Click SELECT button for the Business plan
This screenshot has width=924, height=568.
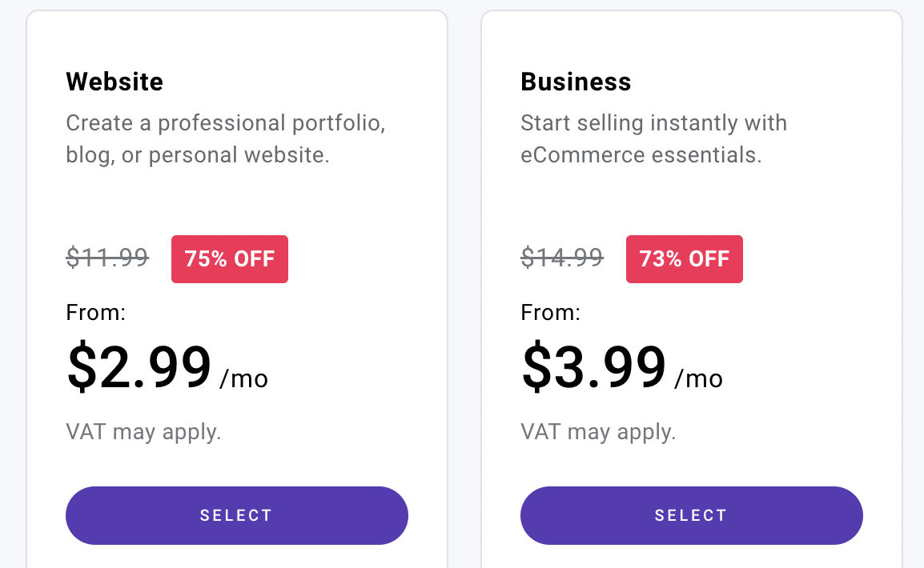pyautogui.click(x=691, y=515)
